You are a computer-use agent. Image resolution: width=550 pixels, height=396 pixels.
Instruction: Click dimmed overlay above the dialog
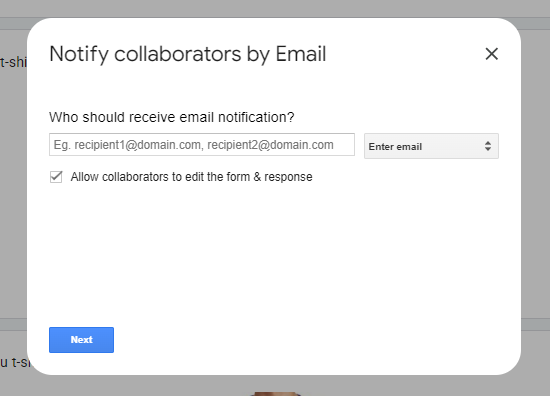click(275, 8)
